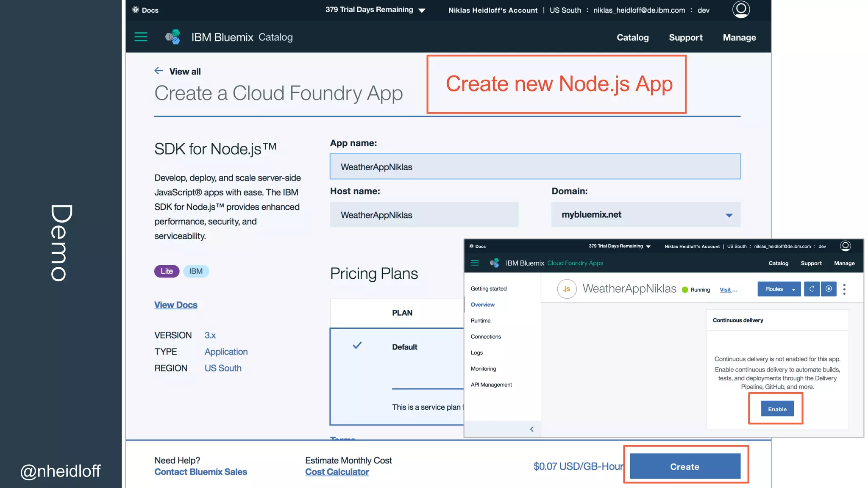
Task: Select Runtime in the app sidebar
Action: (480, 321)
